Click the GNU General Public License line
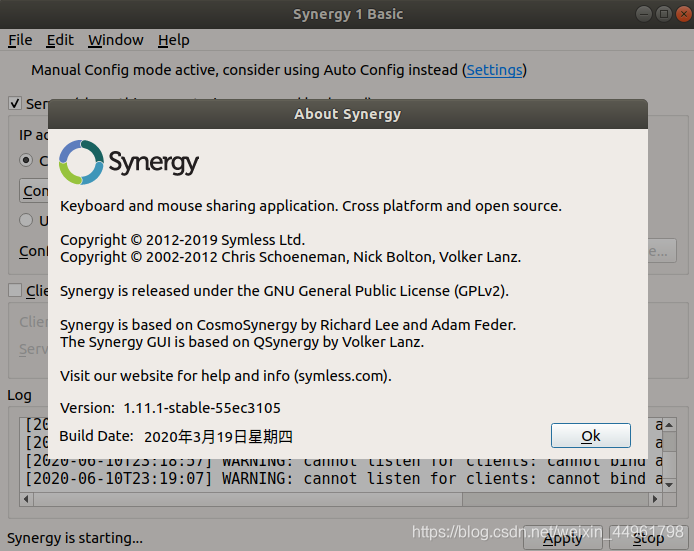 pyautogui.click(x=284, y=291)
